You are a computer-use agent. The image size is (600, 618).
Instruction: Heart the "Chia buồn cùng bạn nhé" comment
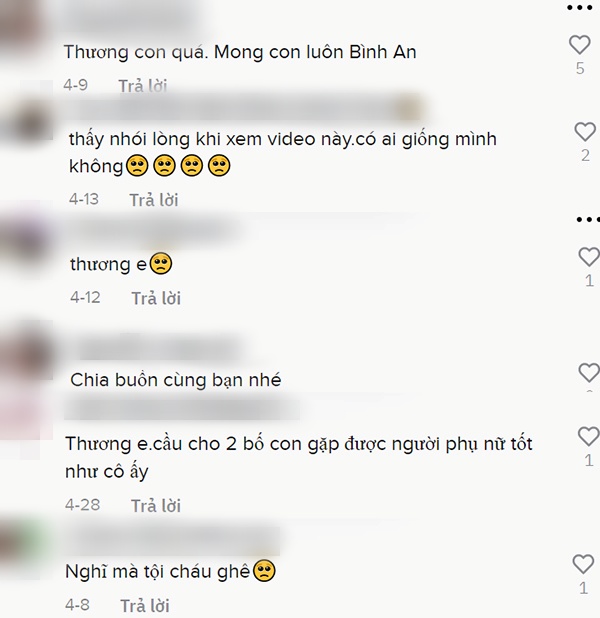click(x=589, y=372)
